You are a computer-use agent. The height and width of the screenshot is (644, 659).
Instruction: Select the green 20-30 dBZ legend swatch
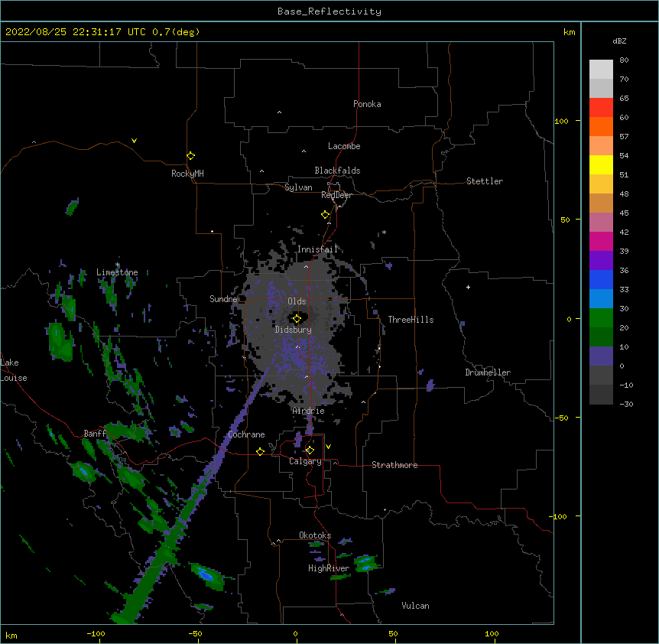pos(601,318)
